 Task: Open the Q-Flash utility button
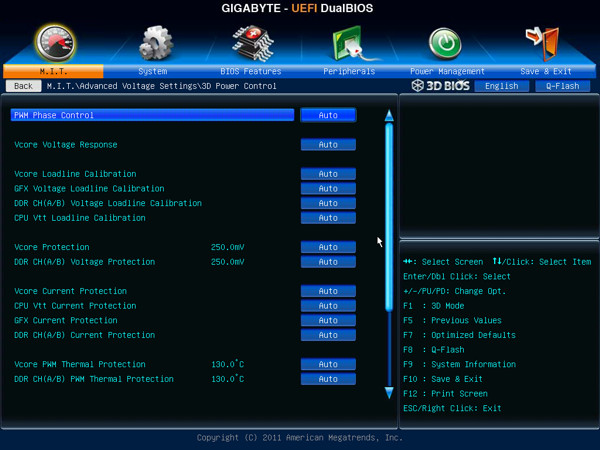tap(562, 86)
